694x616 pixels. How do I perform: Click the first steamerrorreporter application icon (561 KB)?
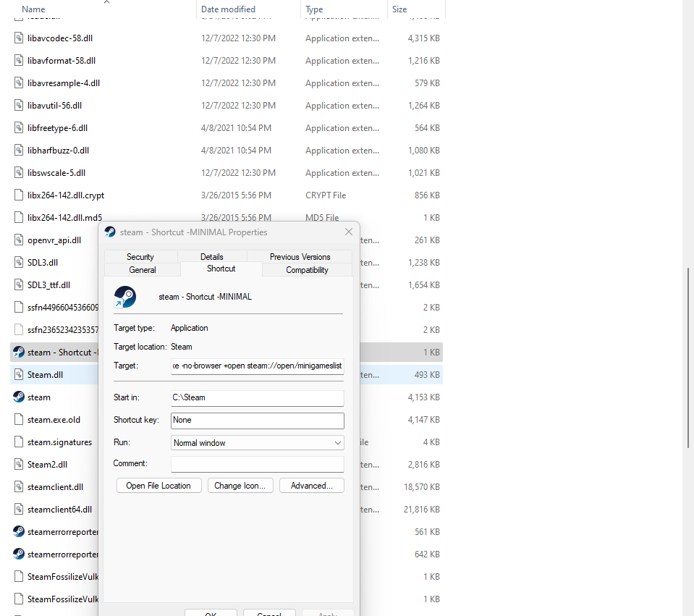(19, 531)
